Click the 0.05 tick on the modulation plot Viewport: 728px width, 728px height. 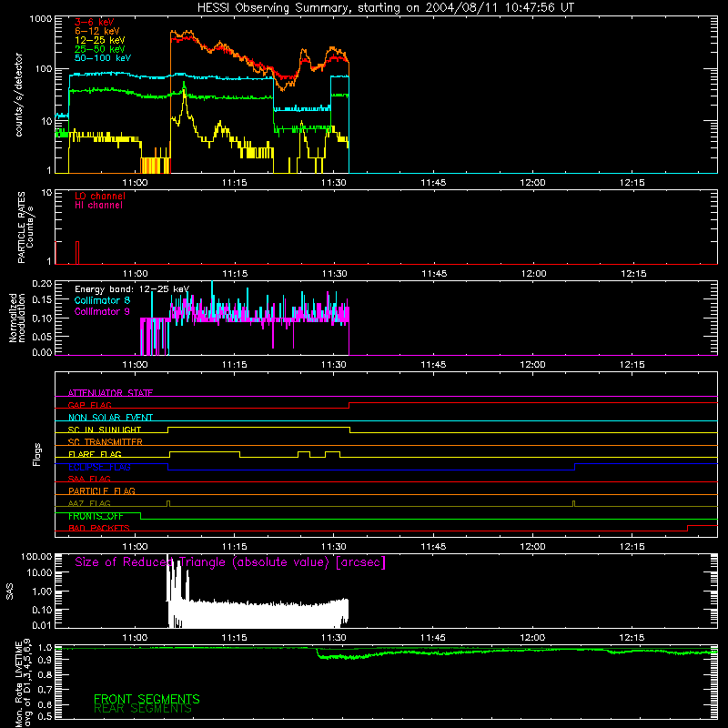tap(42, 336)
